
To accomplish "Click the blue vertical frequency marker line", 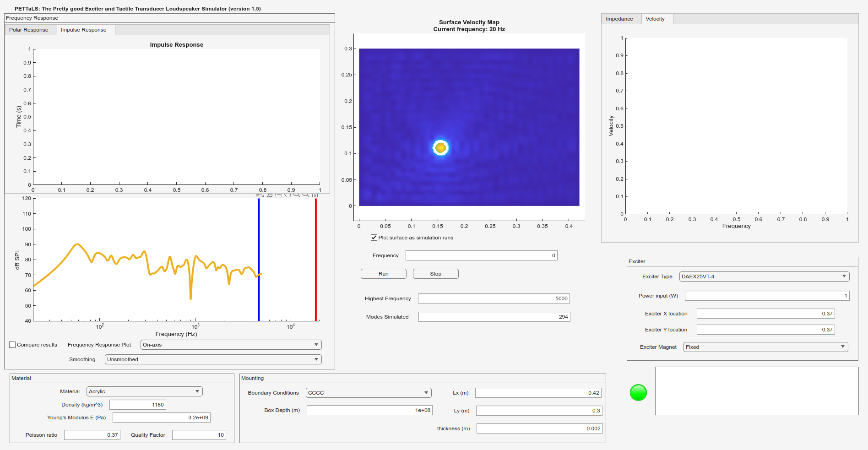I will coord(259,260).
